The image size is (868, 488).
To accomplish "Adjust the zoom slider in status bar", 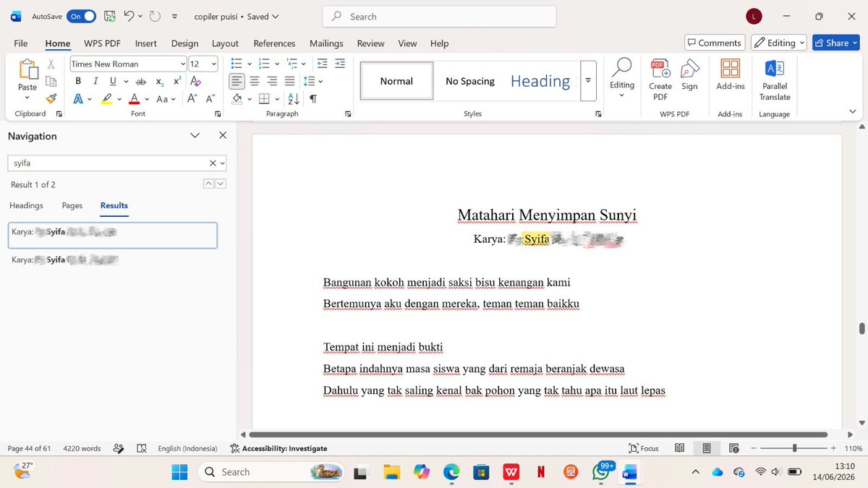I will point(794,448).
